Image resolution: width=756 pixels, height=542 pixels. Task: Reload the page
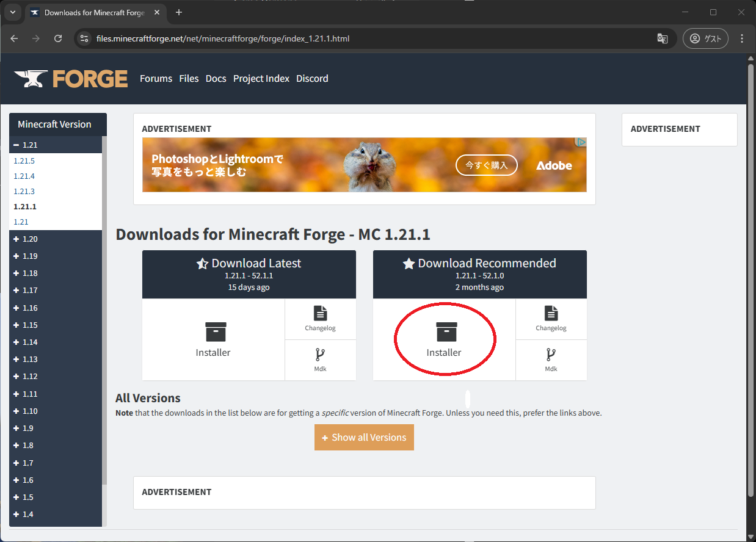click(x=58, y=38)
